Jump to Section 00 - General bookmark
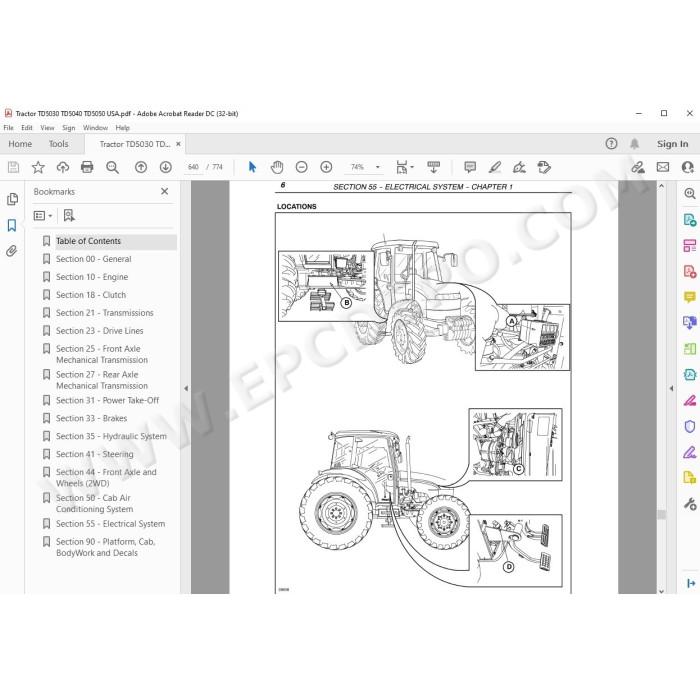700x700 pixels. coord(94,259)
